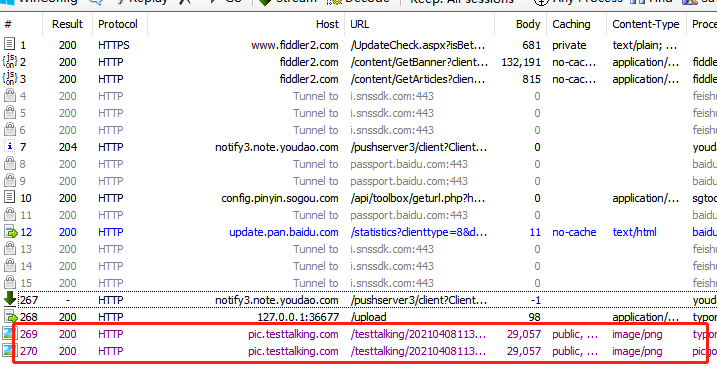
Task: Click the /statistics?clienttype=8&d… URL
Action: click(419, 232)
